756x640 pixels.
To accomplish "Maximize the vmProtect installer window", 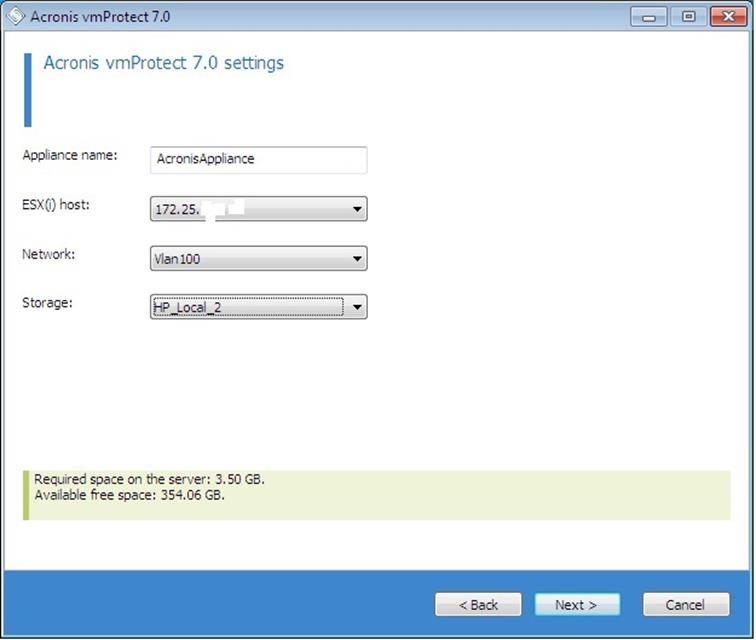I will 688,17.
